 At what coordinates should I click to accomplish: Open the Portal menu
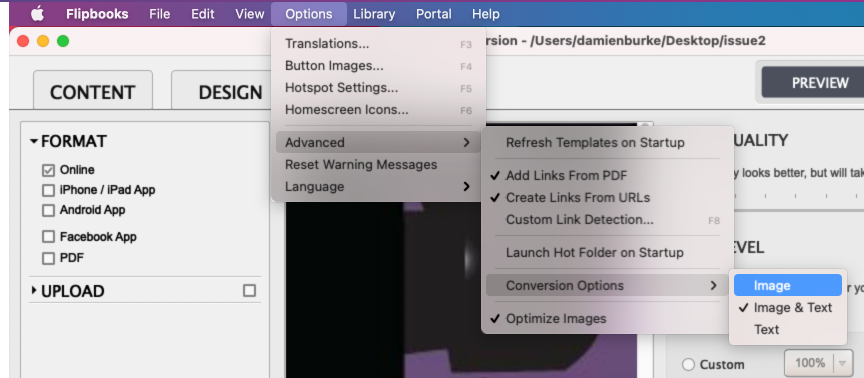[x=434, y=14]
